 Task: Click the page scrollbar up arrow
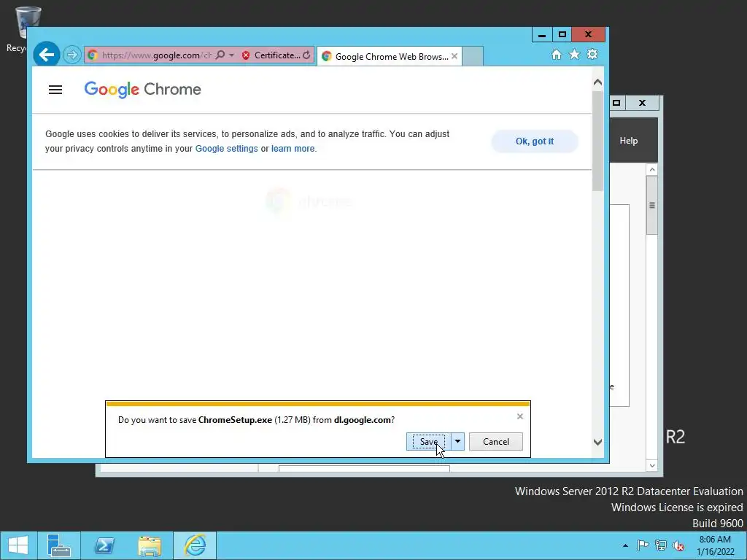pos(598,82)
